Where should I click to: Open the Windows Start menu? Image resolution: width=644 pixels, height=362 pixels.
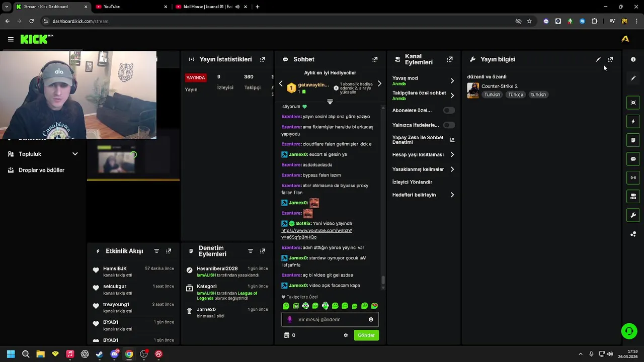pos(11,354)
